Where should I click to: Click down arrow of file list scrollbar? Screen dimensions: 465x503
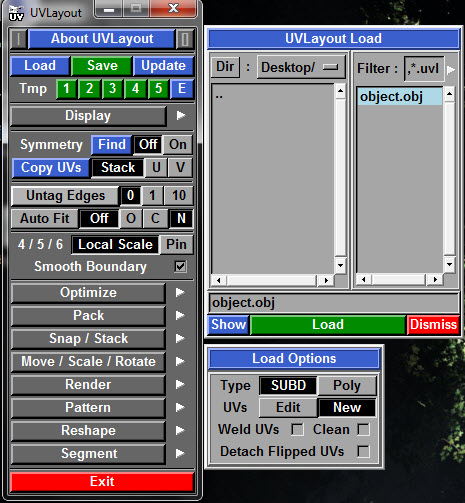point(449,265)
